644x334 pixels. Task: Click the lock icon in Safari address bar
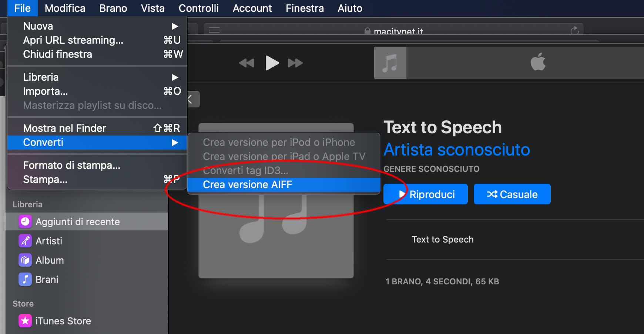(368, 31)
